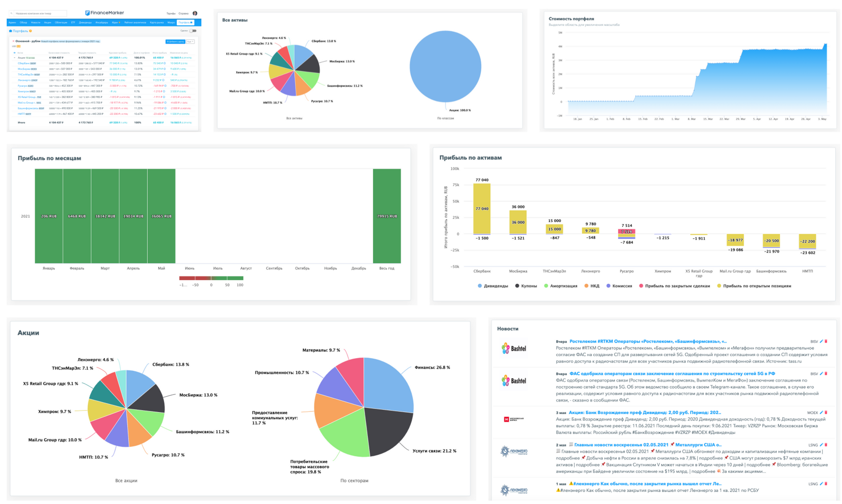Click the Акции 100.0 % class pie
The width and height of the screenshot is (842, 504).
point(445,67)
